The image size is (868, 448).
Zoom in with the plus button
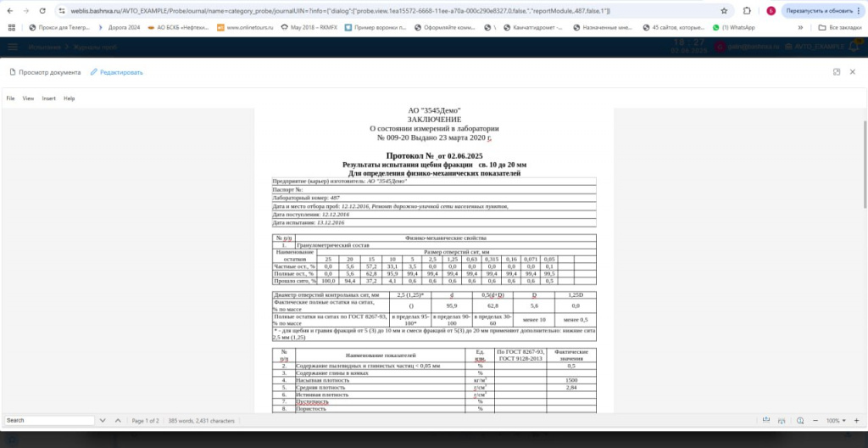856,420
